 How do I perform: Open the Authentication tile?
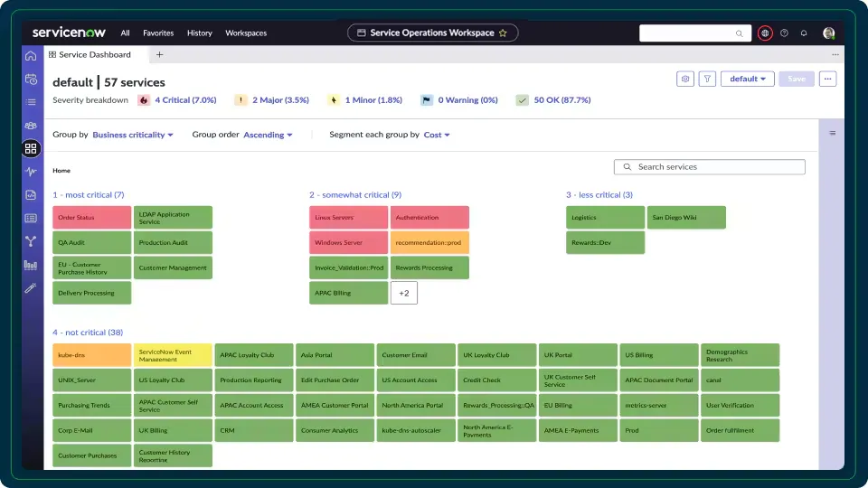(429, 218)
